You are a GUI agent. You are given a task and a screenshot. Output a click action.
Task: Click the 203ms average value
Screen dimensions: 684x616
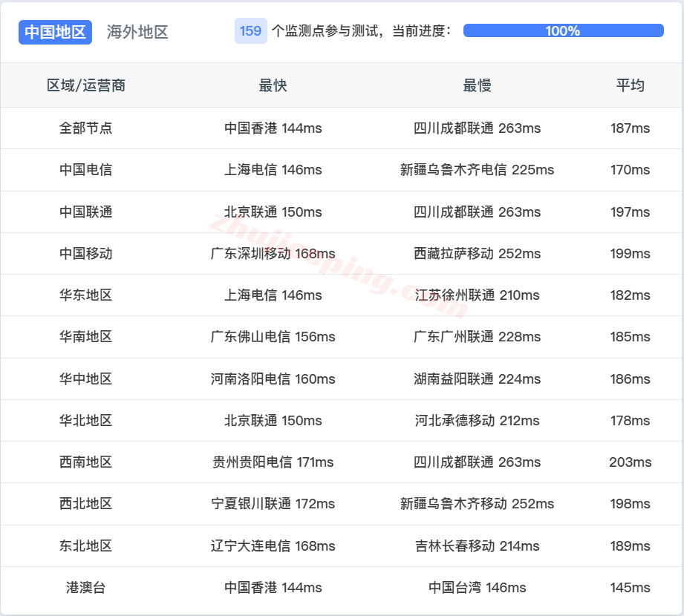click(631, 462)
